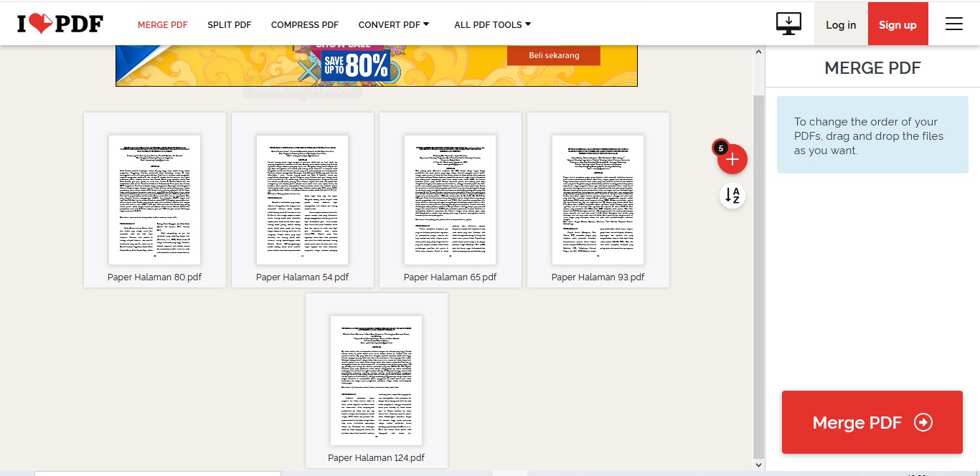Click the arrow icon on Merge PDF button

[923, 422]
